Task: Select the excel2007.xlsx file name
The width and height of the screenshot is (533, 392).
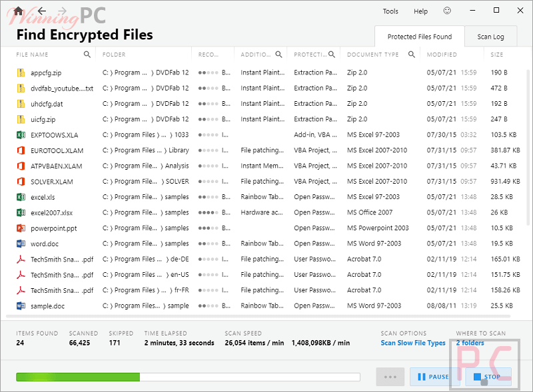Action: [x=52, y=213]
